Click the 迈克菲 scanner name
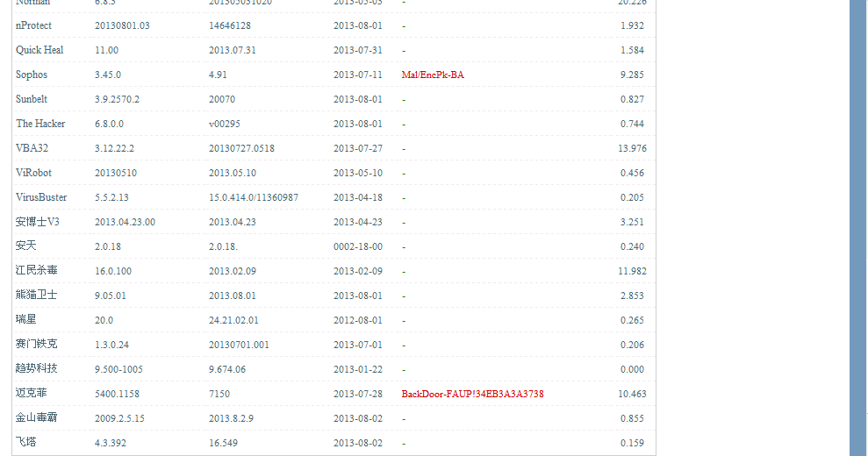Image resolution: width=868 pixels, height=456 pixels. click(x=31, y=393)
